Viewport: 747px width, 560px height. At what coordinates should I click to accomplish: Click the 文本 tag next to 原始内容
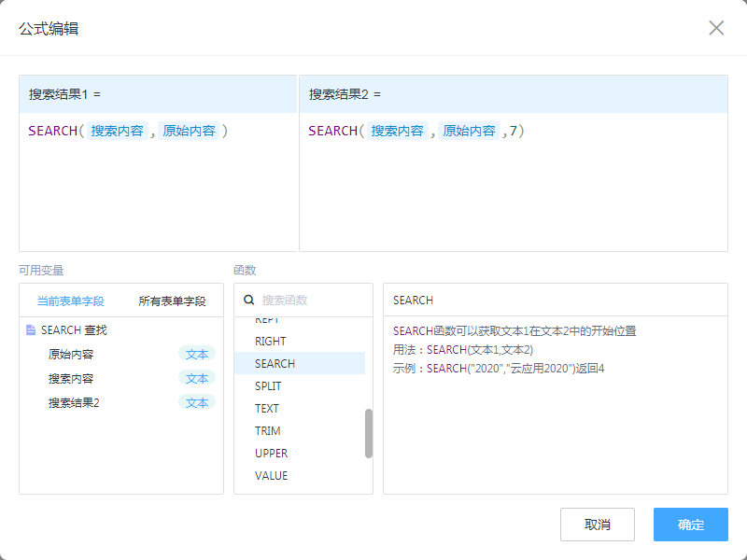[197, 354]
